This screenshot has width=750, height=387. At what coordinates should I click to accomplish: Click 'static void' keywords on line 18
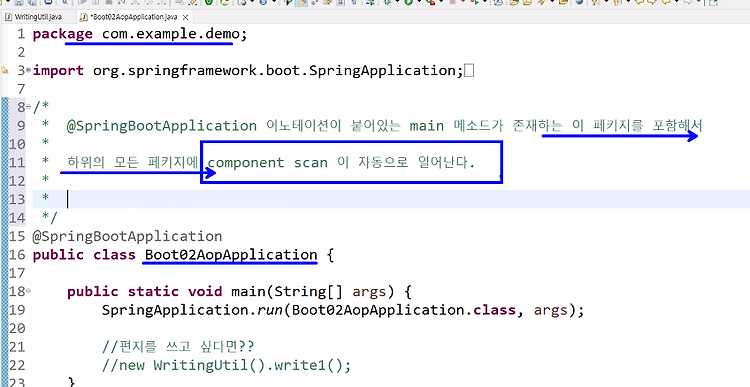(x=175, y=291)
